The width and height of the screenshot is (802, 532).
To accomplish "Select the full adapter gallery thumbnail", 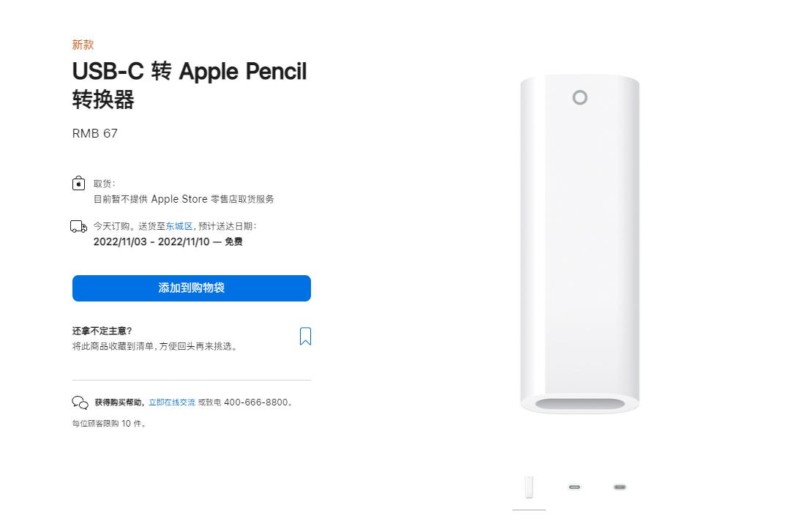I will pyautogui.click(x=528, y=486).
